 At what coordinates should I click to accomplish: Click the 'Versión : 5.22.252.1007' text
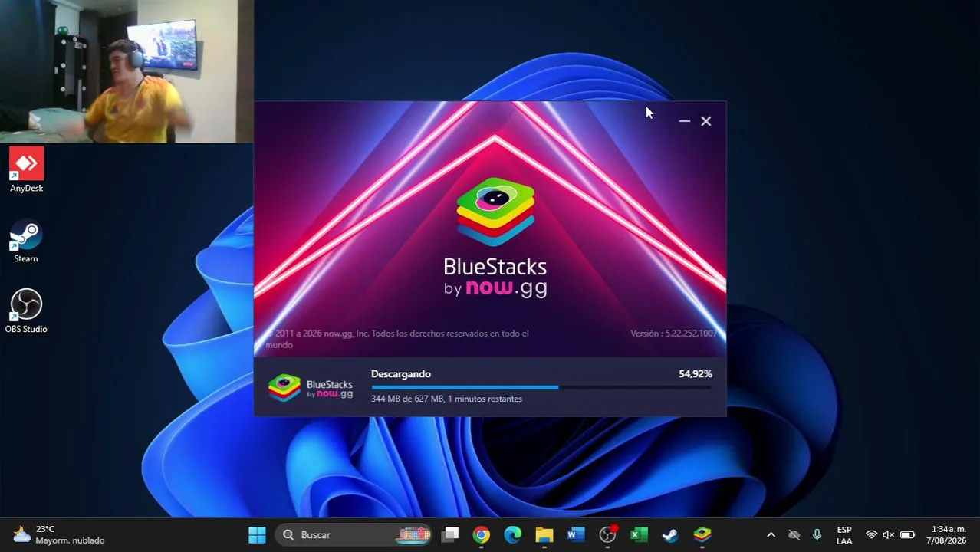click(674, 333)
